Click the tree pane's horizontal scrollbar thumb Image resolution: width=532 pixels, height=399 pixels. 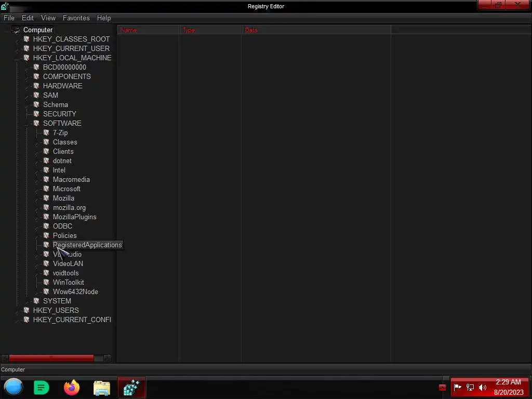click(51, 358)
